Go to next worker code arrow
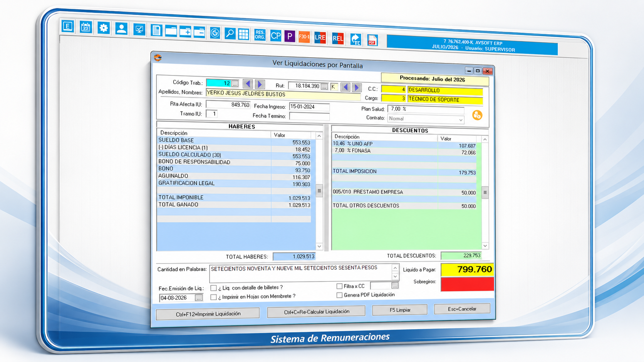Image resolution: width=644 pixels, height=362 pixels. [260, 84]
